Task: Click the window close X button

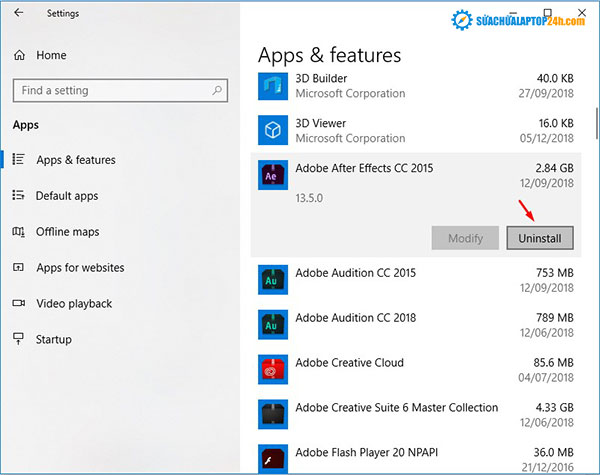Action: [582, 13]
